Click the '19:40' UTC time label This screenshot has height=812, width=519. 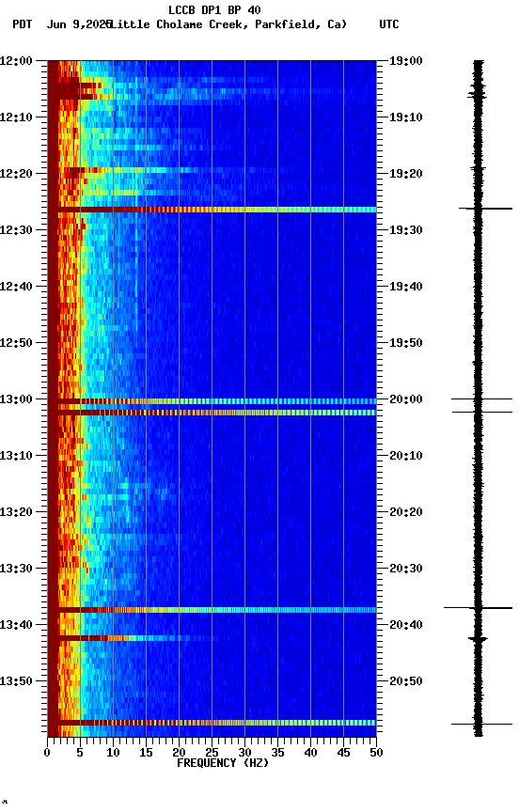[406, 287]
